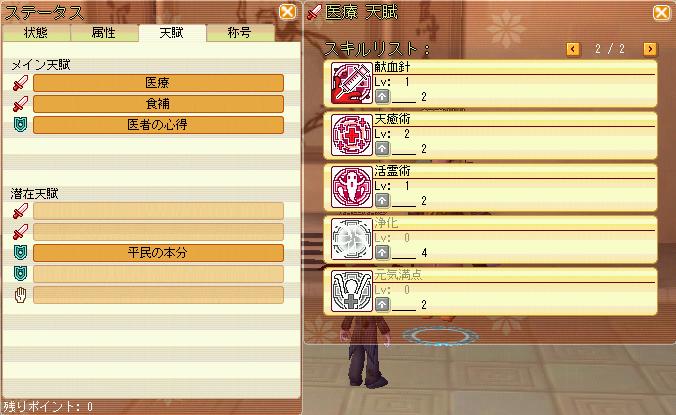Click the 献血針 syringe skill icon
Image resolution: width=676 pixels, height=415 pixels.
click(x=351, y=83)
